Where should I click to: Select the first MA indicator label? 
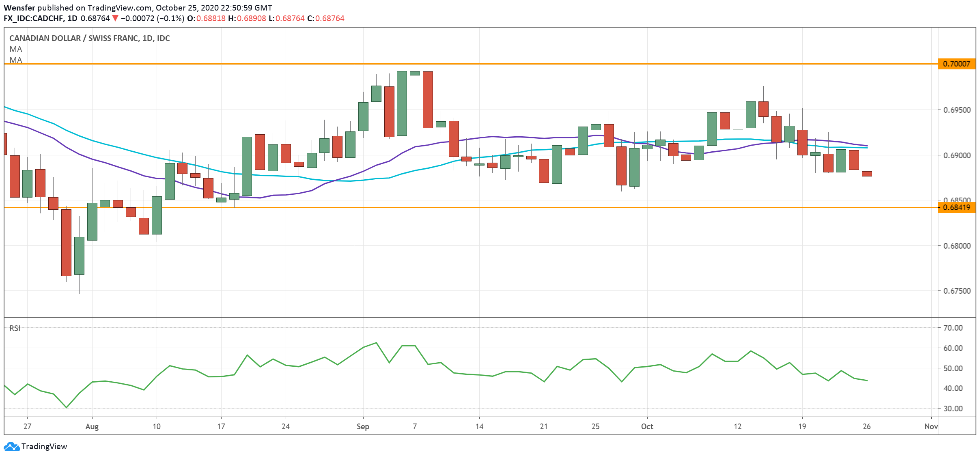coord(16,49)
